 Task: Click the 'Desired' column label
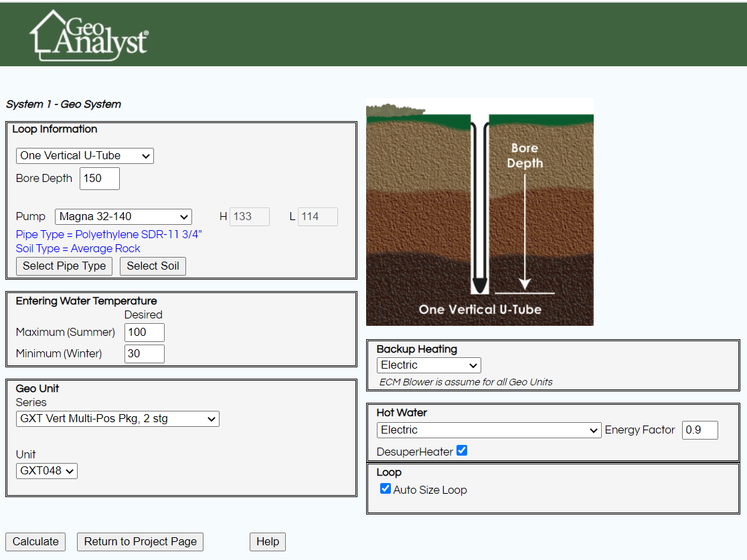point(143,314)
